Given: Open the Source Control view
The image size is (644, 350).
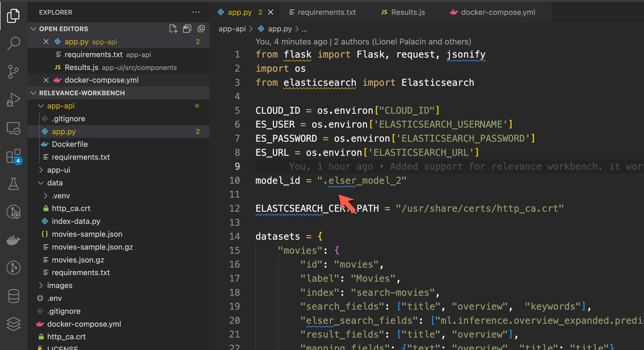Looking at the screenshot, I should (14, 72).
